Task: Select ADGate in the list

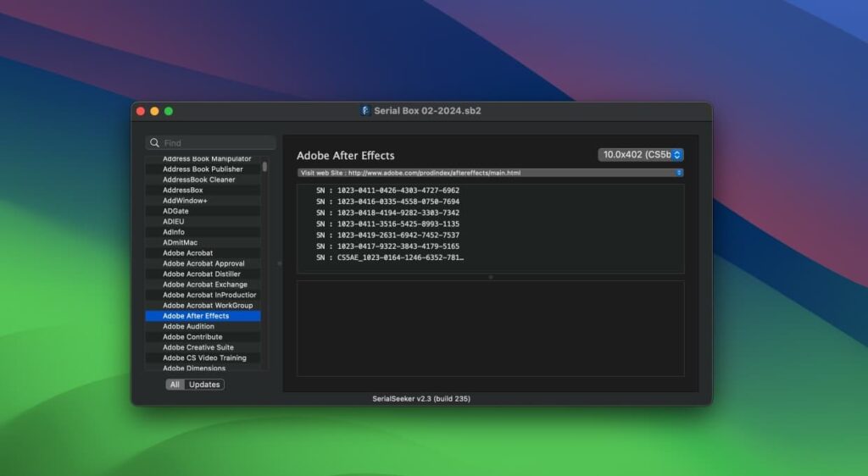Action: pos(203,211)
